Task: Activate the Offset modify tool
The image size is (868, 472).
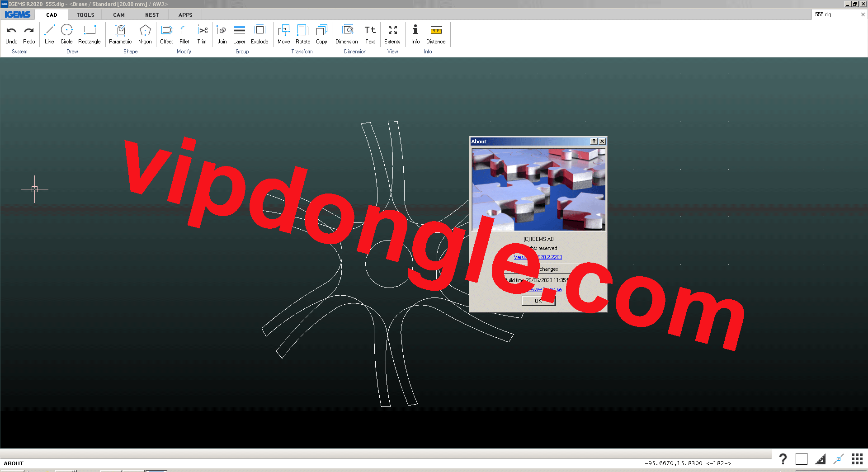Action: [x=166, y=34]
